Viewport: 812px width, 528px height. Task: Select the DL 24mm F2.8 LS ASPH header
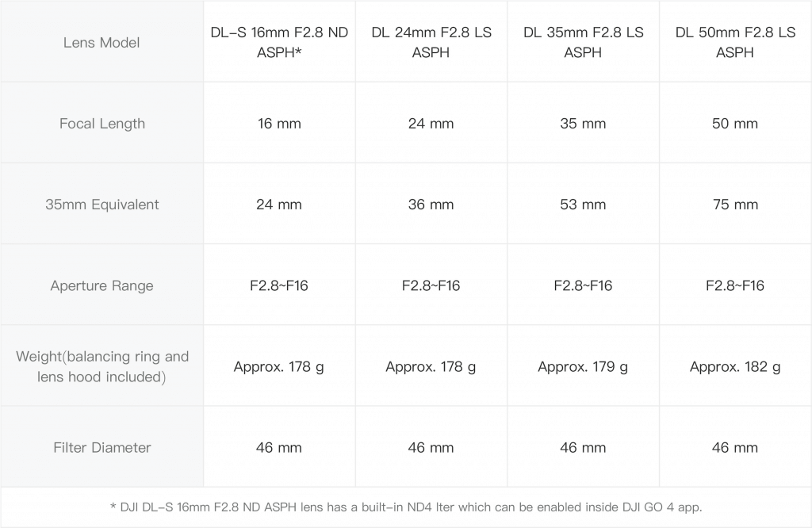[x=431, y=43]
